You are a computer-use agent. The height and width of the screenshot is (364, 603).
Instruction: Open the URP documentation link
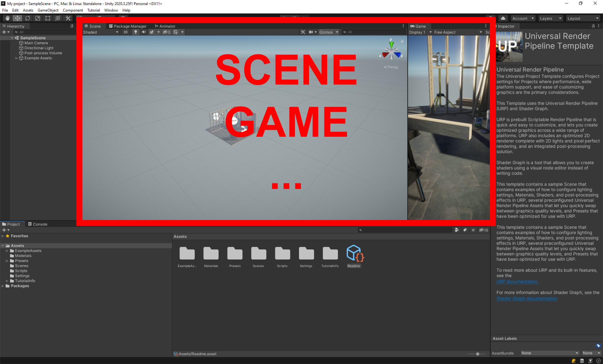tap(517, 281)
